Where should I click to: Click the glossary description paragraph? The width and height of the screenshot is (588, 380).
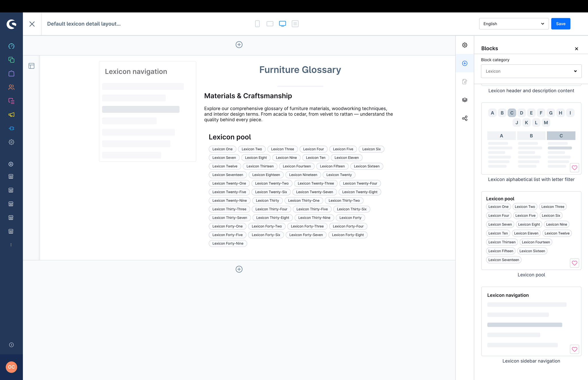pos(299,114)
